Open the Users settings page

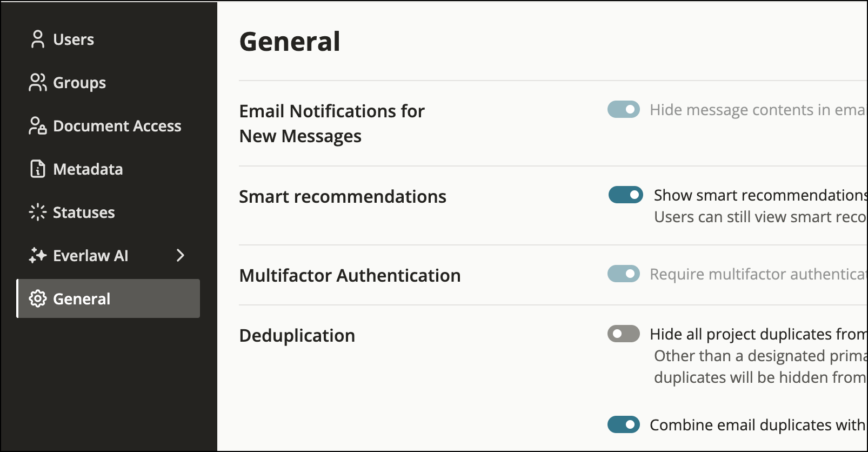click(74, 39)
